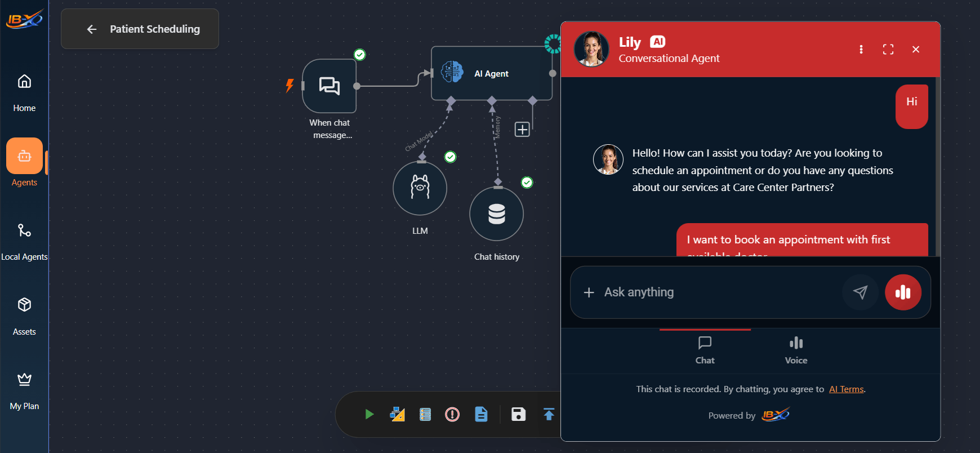Screen dimensions: 980x453
Task: Click the save floppy disk icon
Action: pyautogui.click(x=518, y=415)
